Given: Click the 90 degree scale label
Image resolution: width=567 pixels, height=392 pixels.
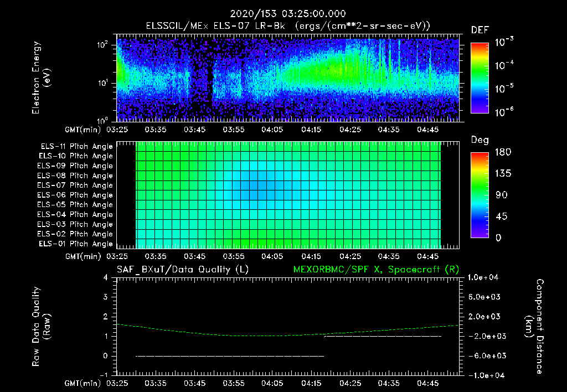Looking at the screenshot, I should tap(501, 195).
